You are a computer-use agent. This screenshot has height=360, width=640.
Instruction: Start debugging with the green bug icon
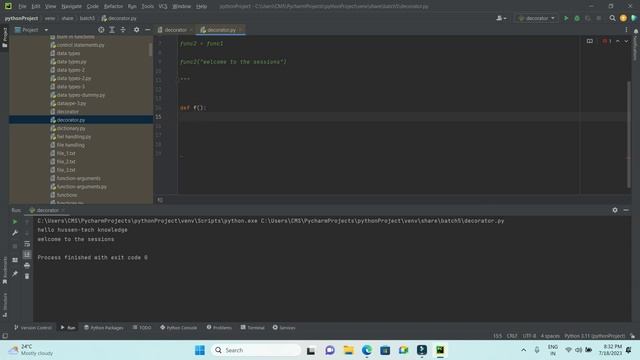577,18
